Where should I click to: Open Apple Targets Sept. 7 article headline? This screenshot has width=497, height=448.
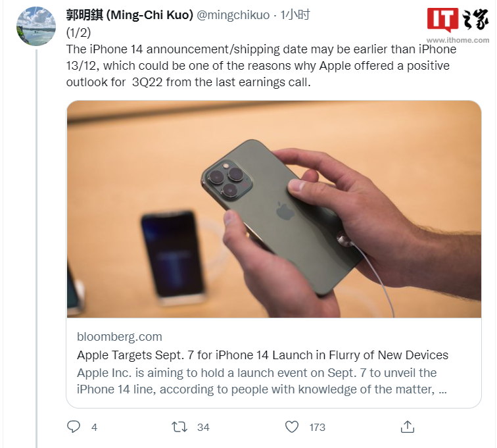262,355
